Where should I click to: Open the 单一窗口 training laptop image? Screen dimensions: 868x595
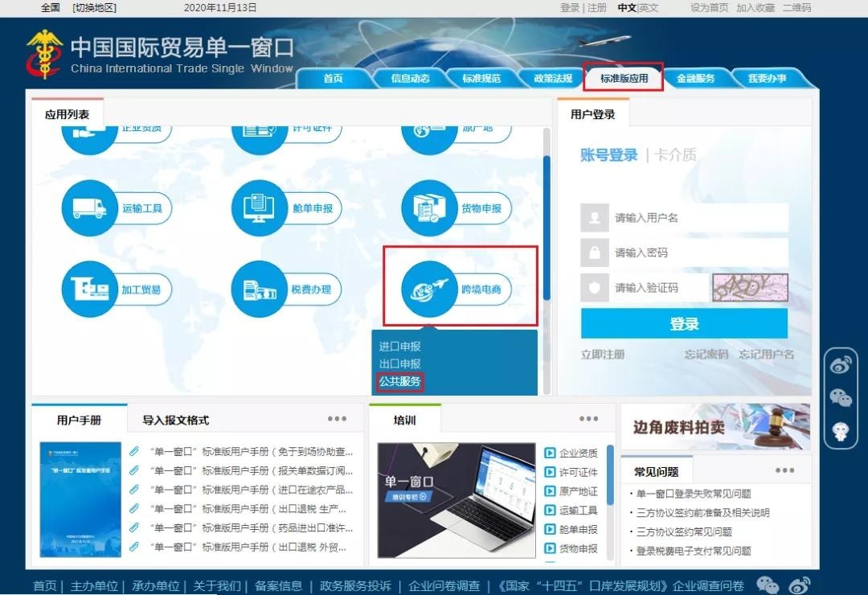[x=457, y=500]
